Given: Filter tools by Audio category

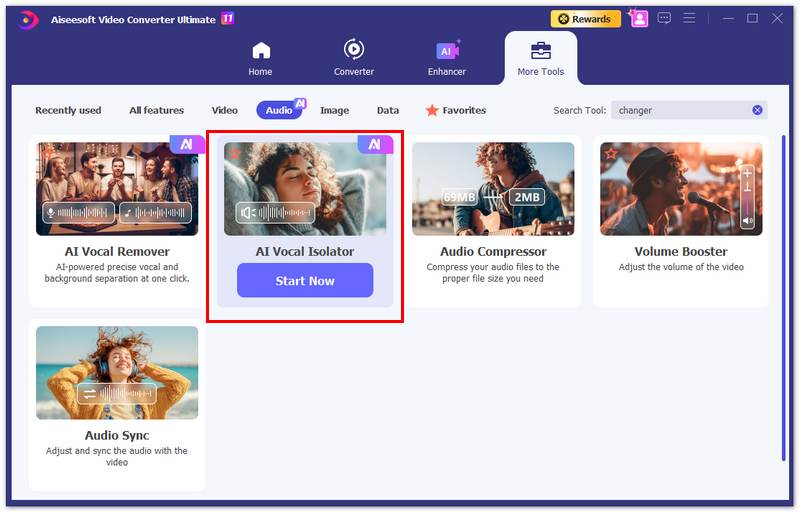Looking at the screenshot, I should pyautogui.click(x=279, y=110).
